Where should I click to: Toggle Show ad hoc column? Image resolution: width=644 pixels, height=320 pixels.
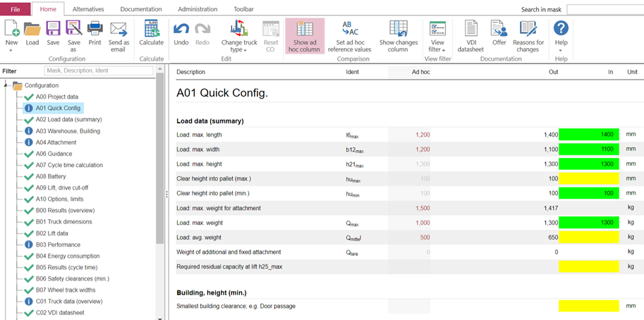point(304,35)
